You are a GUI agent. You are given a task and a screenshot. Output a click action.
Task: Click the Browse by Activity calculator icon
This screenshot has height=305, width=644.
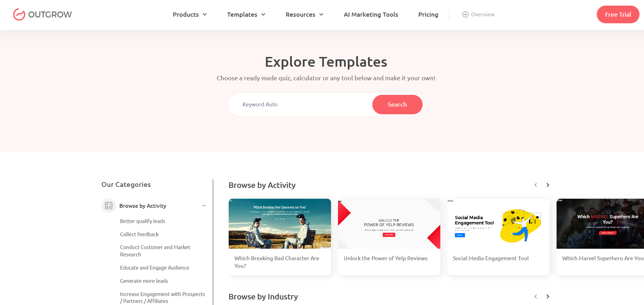[x=109, y=206]
